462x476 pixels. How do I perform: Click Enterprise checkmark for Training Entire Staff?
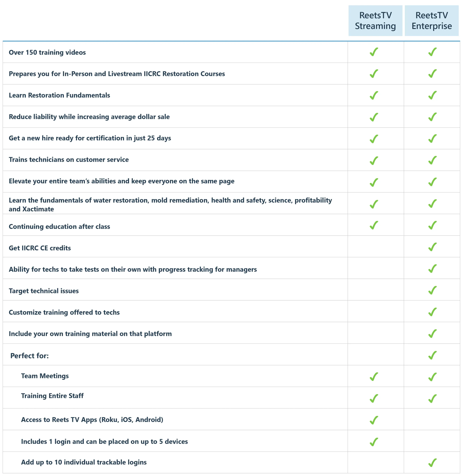pyautogui.click(x=432, y=398)
